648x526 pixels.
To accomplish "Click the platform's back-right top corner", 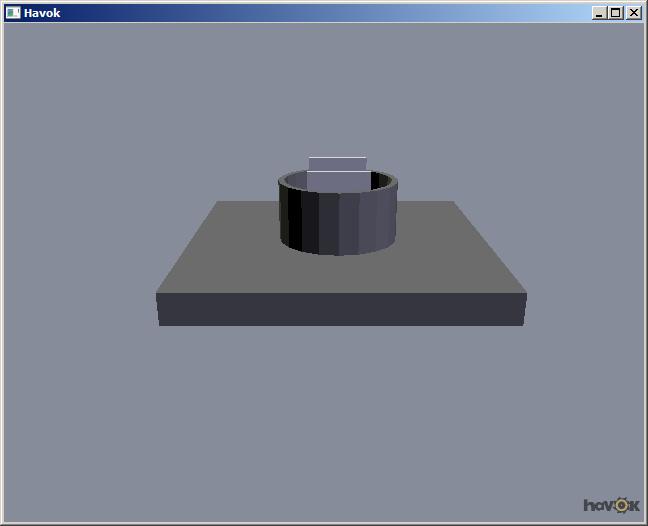I will (454, 202).
